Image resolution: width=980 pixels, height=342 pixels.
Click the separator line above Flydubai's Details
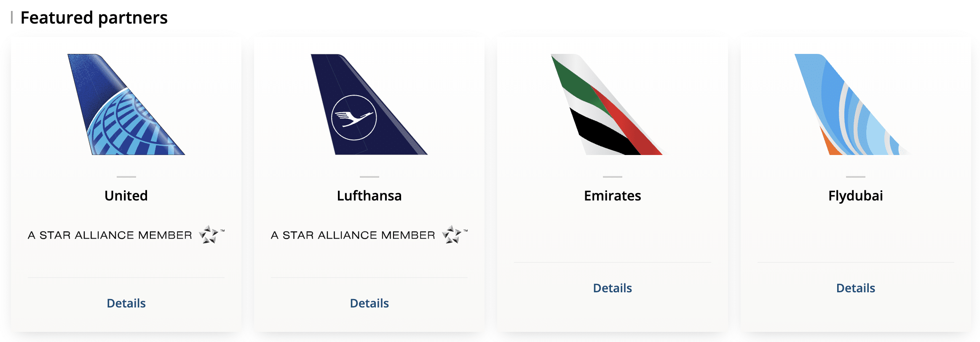855,262
